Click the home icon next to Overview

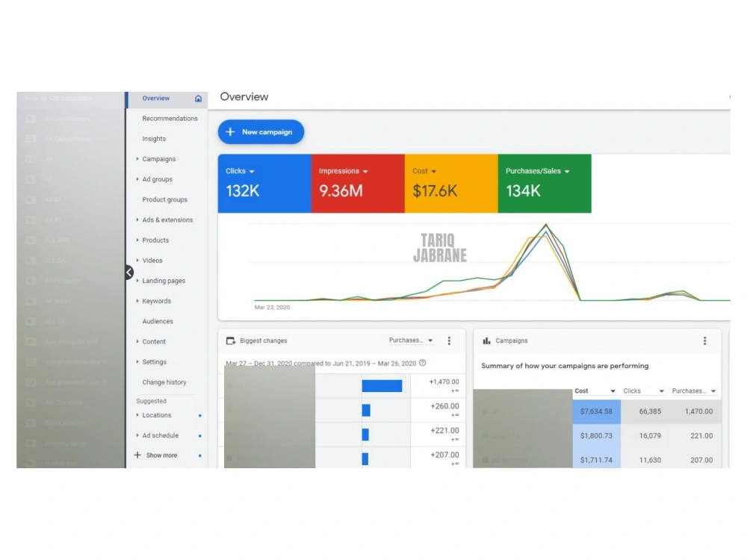[x=198, y=99]
